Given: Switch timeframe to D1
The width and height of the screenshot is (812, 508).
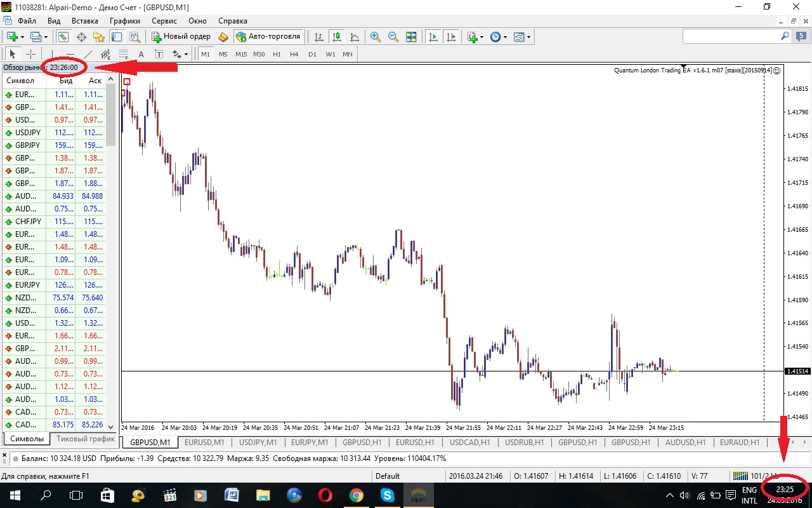Looking at the screenshot, I should (312, 54).
